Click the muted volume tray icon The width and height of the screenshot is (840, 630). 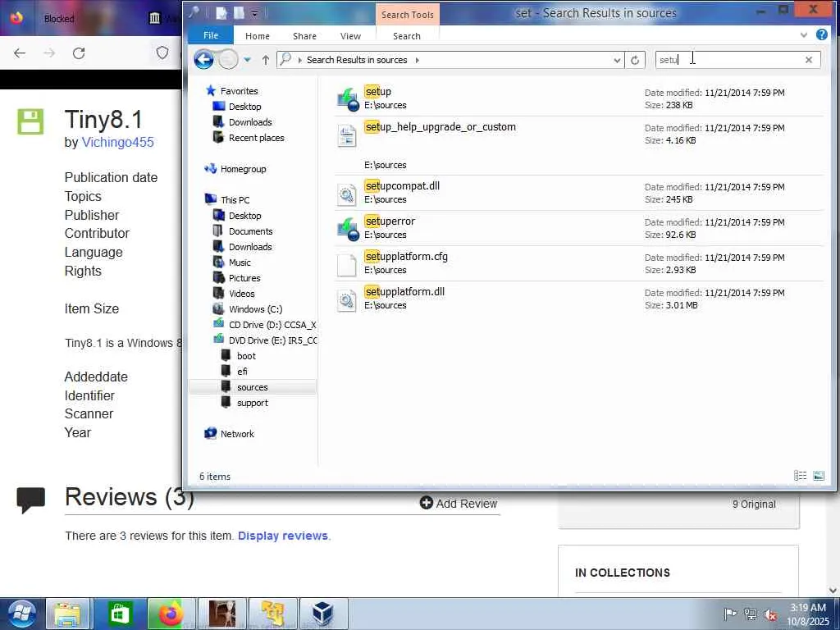pyautogui.click(x=770, y=614)
